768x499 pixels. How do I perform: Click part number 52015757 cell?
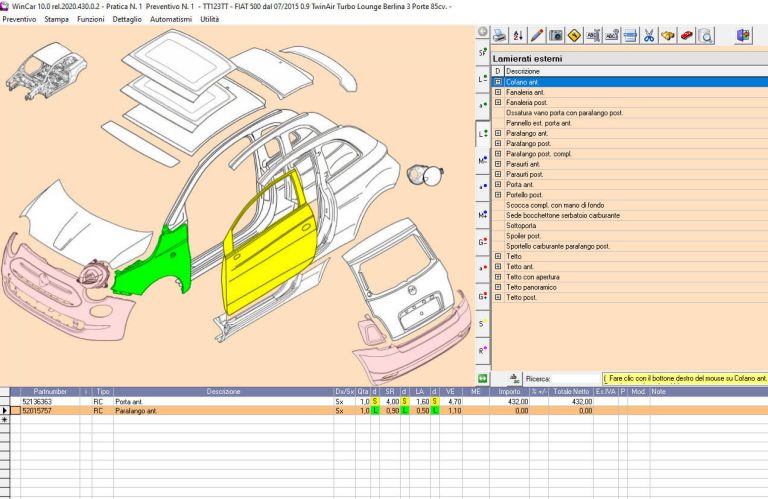tap(50, 411)
